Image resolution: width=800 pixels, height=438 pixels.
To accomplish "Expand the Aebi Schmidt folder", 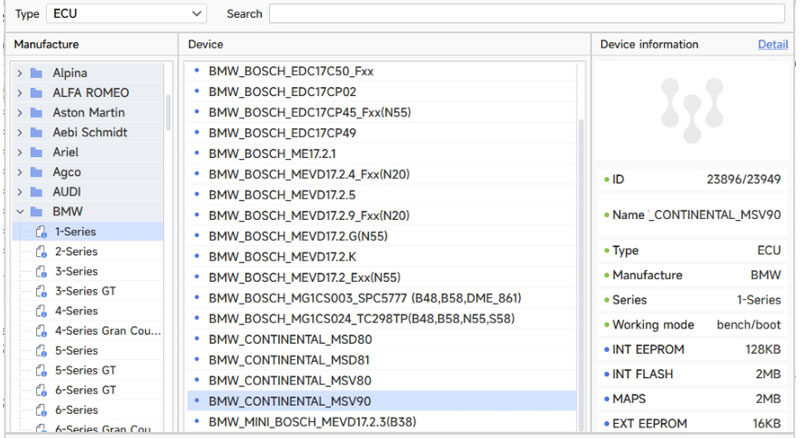I will pyautogui.click(x=20, y=133).
